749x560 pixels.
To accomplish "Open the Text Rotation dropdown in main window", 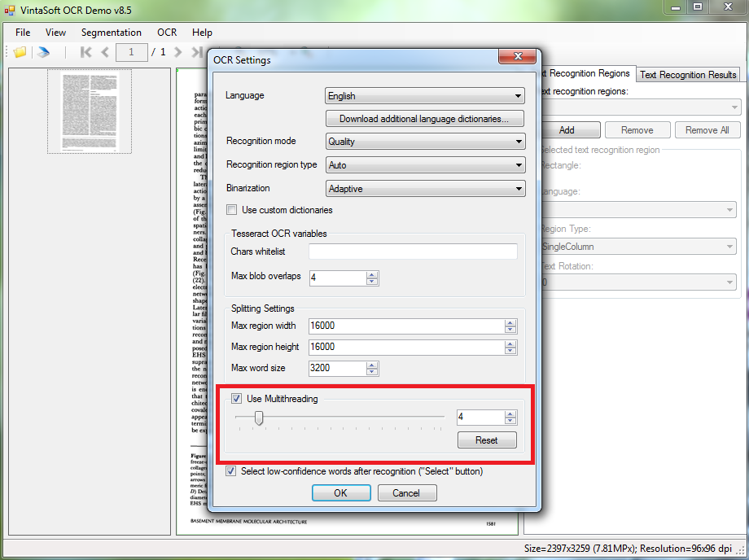I will click(637, 282).
